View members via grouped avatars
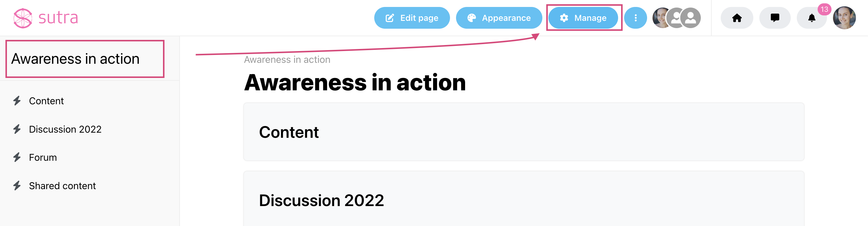This screenshot has height=226, width=868. pos(676,18)
